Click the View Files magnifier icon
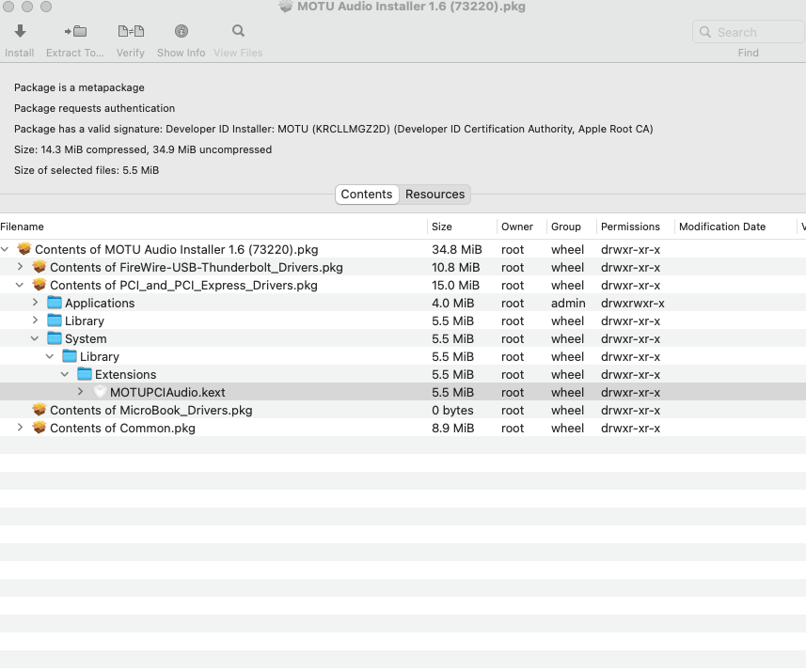 click(x=238, y=32)
